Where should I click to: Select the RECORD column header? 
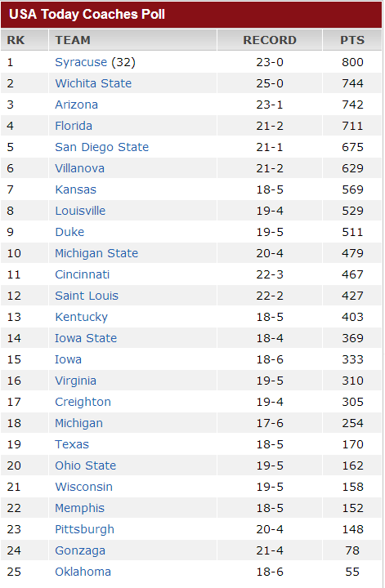[x=270, y=40]
